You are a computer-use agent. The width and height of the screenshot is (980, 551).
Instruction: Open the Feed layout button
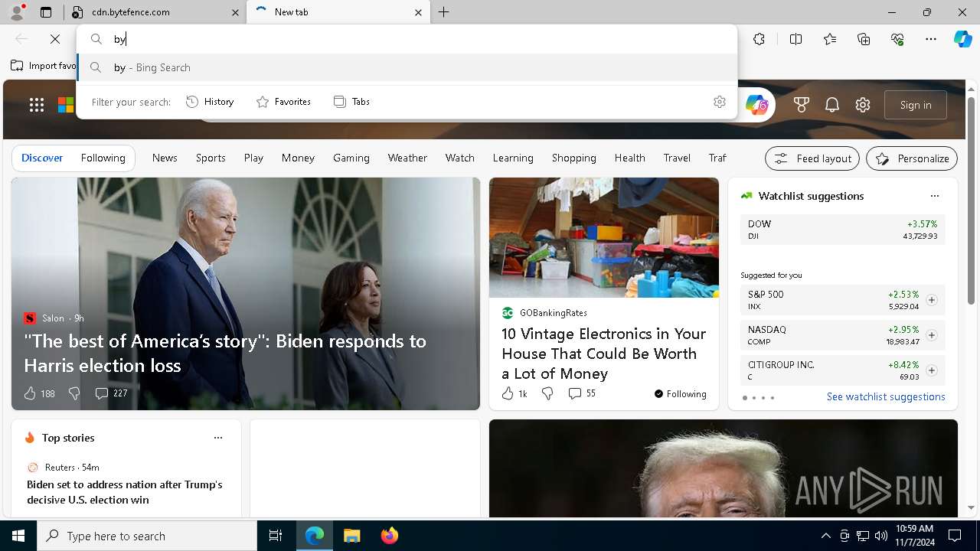[812, 158]
